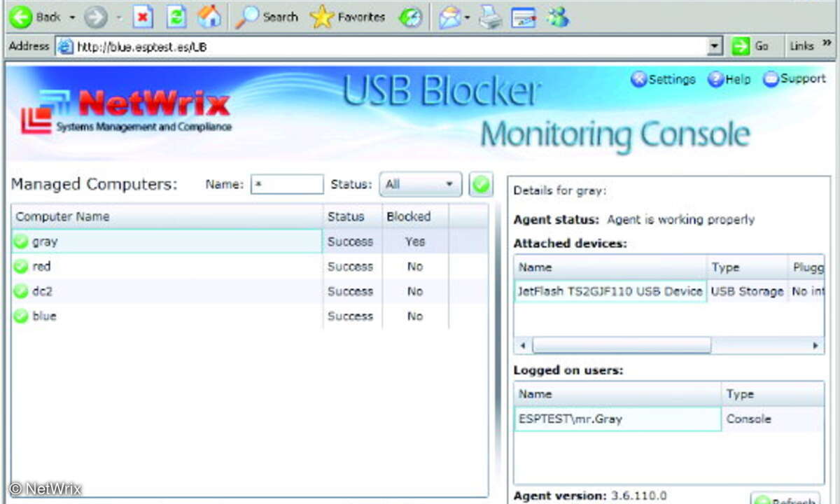Open the browser Search tool
840x504 pixels.
pos(267,17)
